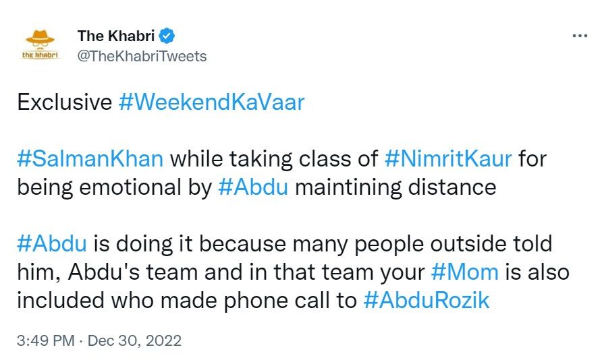Open the #WeekendKaVaar hashtag
602x364 pixels.
[211, 102]
